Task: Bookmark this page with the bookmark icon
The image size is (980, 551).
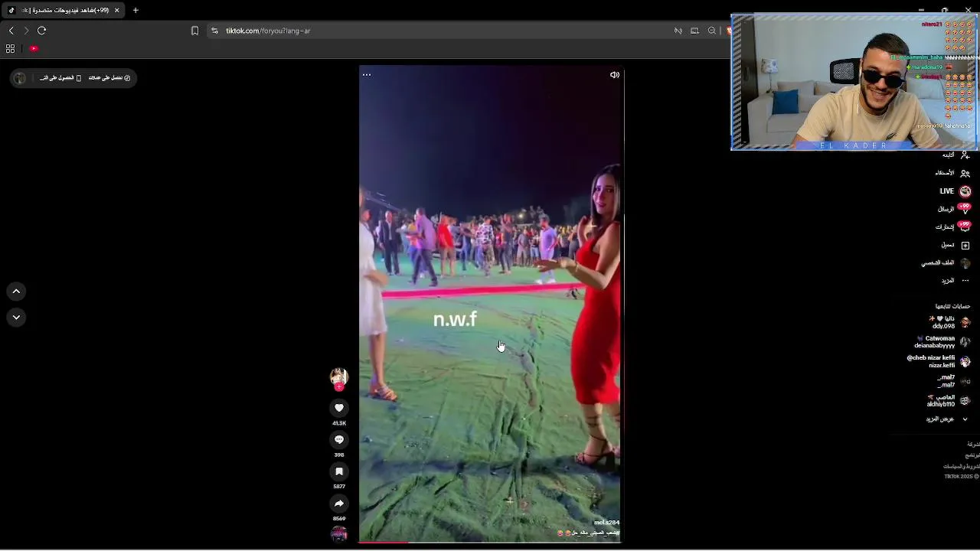Action: tap(194, 31)
